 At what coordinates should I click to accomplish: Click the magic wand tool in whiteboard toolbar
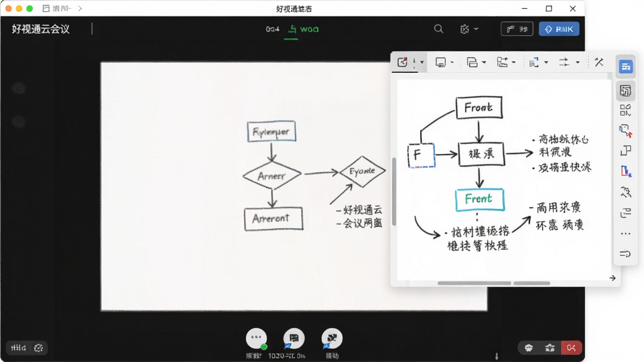(599, 62)
